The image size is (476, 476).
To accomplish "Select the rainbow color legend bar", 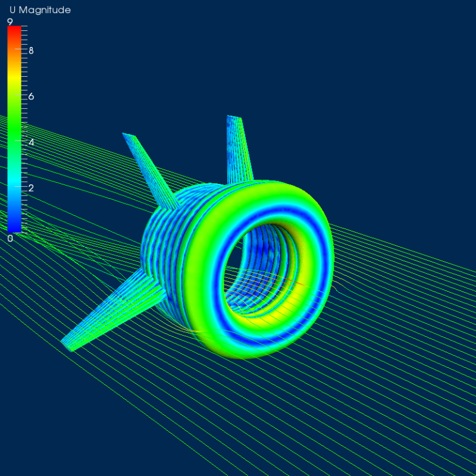I will click(14, 129).
